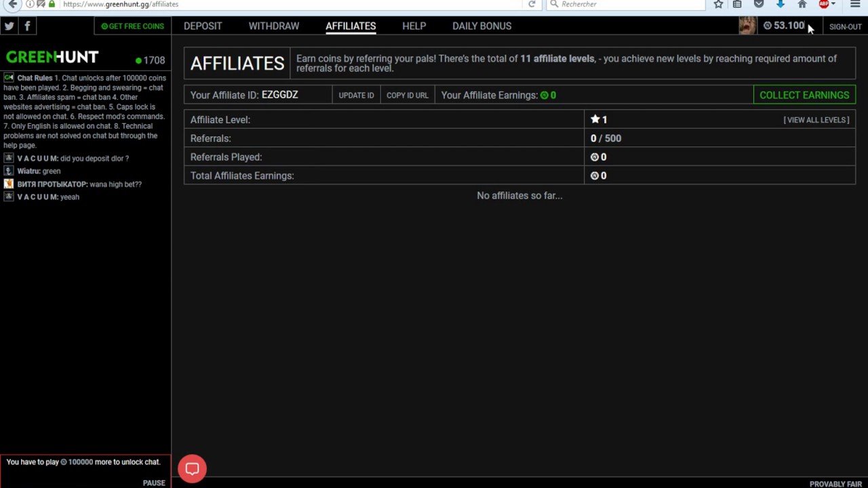Click the Total Affiliates Earnings coin icon
This screenshot has height=488, width=868.
[594, 176]
